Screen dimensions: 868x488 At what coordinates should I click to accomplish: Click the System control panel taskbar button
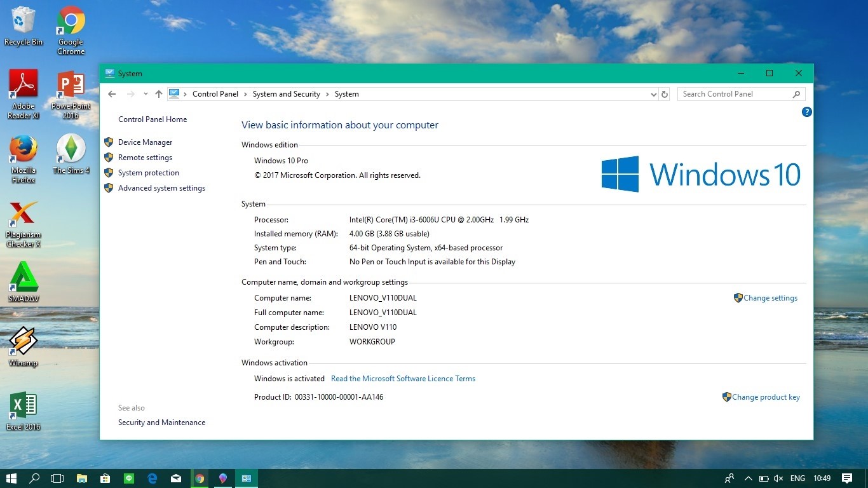click(x=247, y=478)
